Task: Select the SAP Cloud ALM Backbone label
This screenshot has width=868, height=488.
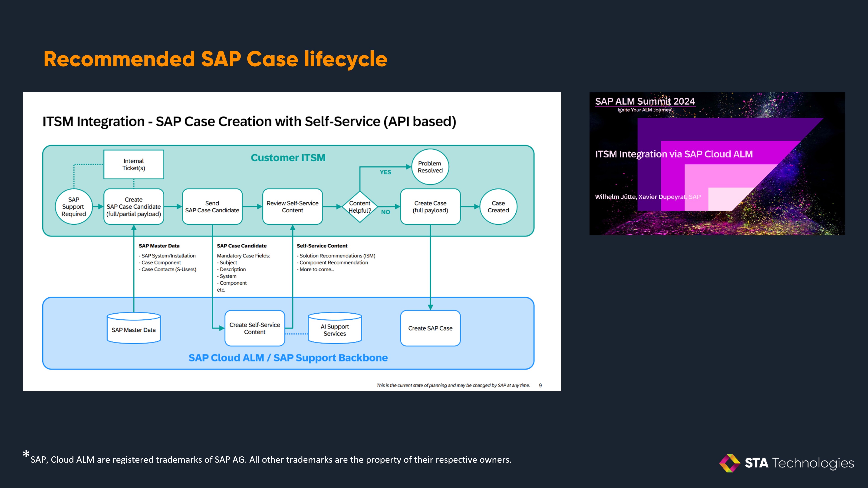Action: 288,358
